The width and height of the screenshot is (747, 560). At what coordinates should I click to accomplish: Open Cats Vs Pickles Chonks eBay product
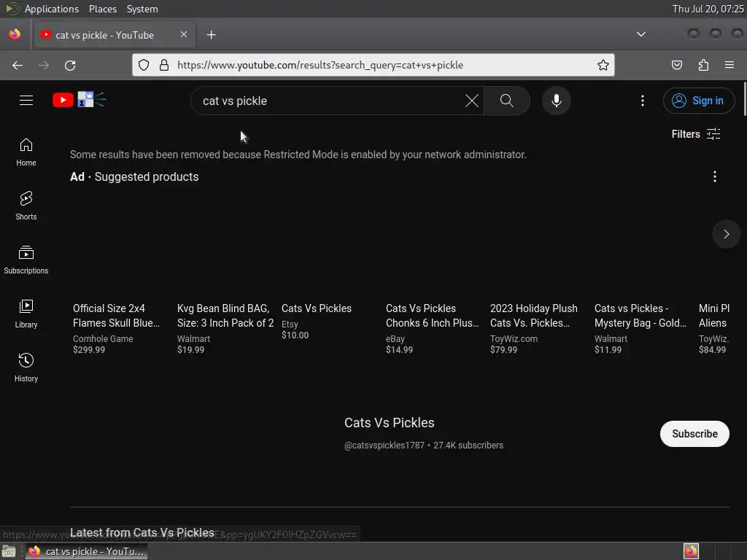coord(432,315)
